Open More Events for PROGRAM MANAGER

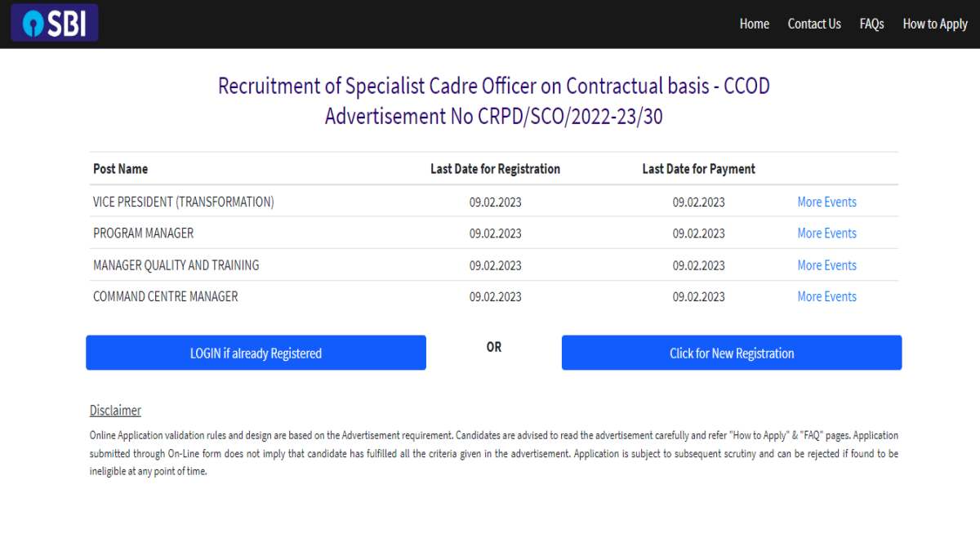(x=826, y=233)
